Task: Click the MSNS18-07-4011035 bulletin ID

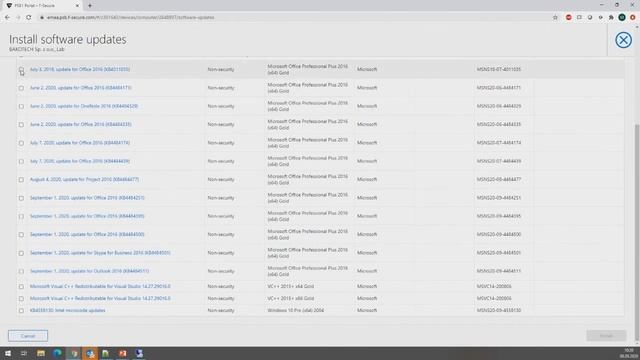Action: click(x=499, y=69)
